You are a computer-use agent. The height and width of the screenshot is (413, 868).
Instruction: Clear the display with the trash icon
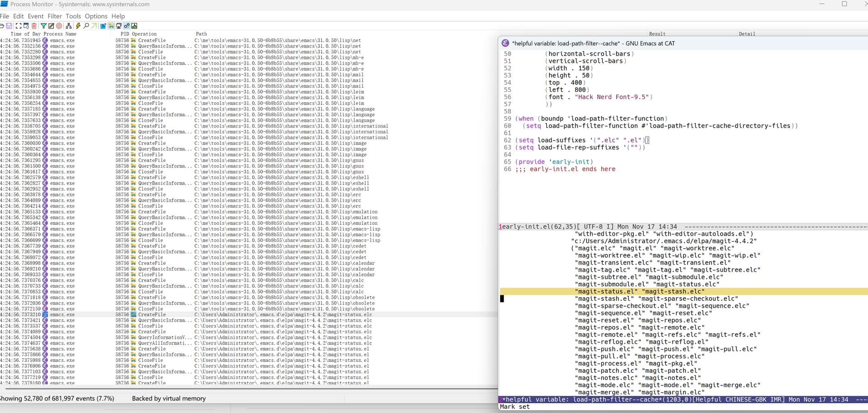coord(34,26)
